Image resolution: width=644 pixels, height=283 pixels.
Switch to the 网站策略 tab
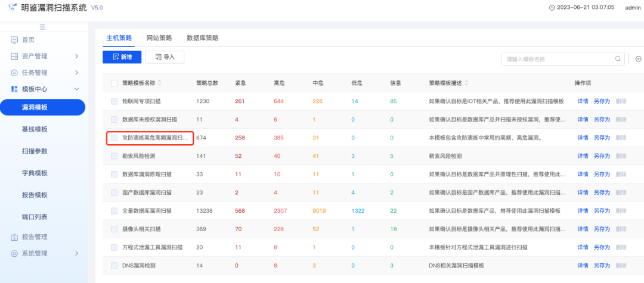[x=159, y=38]
